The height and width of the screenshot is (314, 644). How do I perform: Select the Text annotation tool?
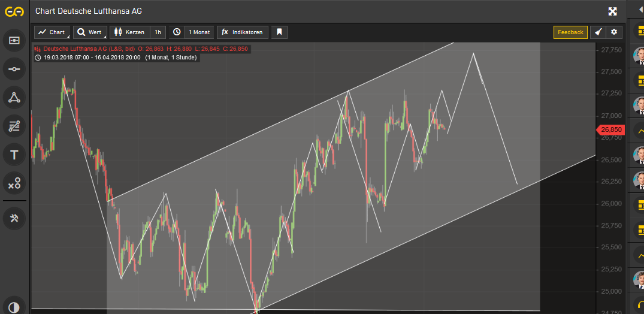tap(14, 155)
